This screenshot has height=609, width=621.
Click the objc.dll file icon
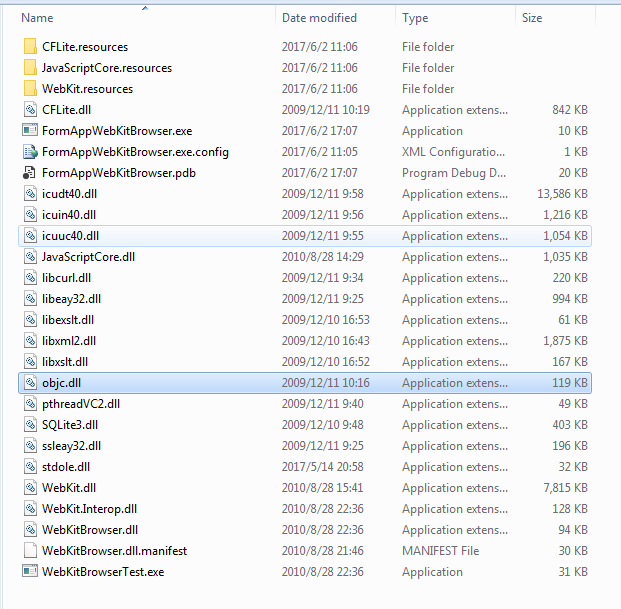pos(30,382)
